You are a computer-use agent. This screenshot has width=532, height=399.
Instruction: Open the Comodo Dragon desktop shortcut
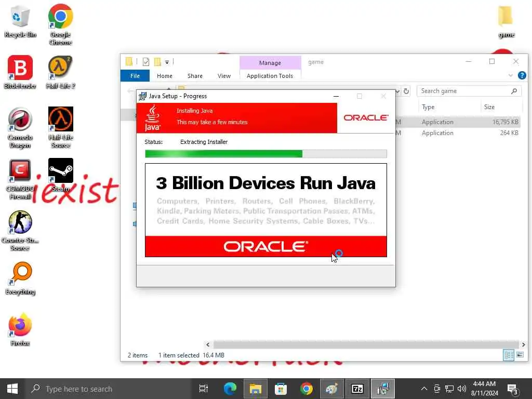point(20,128)
